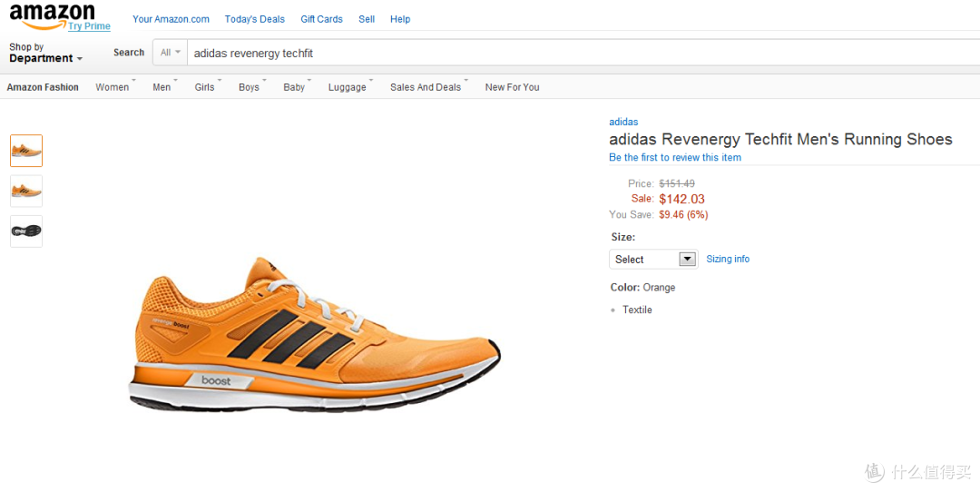Click in the search box with adidas revenergy techfit
980x492 pixels.
(583, 54)
